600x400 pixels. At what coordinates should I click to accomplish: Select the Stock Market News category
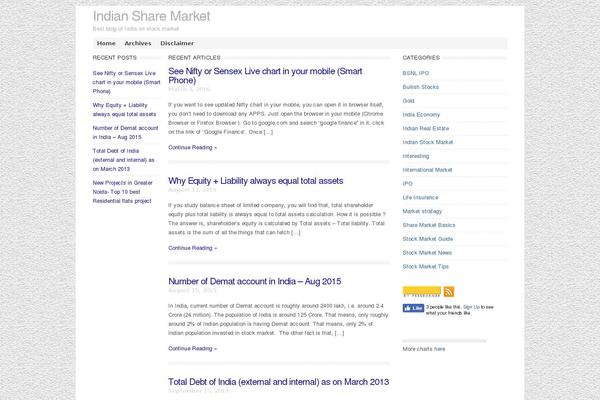[x=427, y=253]
